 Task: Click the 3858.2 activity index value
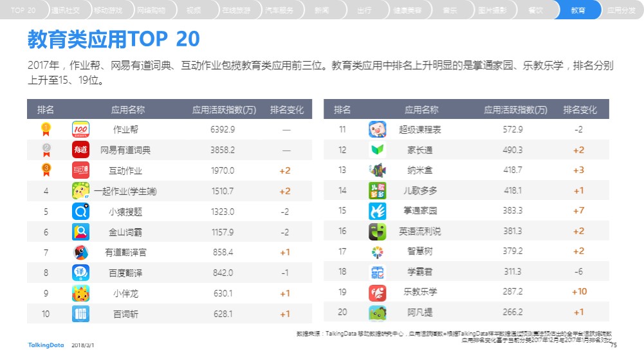(x=223, y=150)
